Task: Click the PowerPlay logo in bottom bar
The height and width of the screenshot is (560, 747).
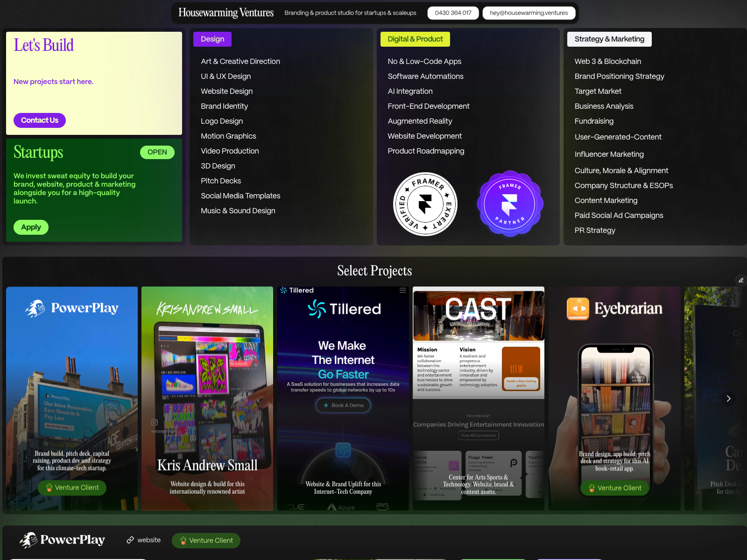Action: point(62,540)
